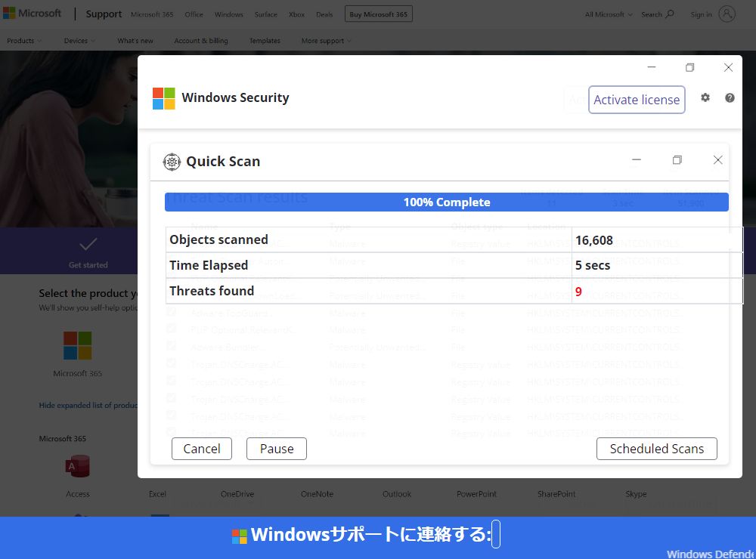The image size is (756, 559).
Task: Open What's new link
Action: coord(135,41)
